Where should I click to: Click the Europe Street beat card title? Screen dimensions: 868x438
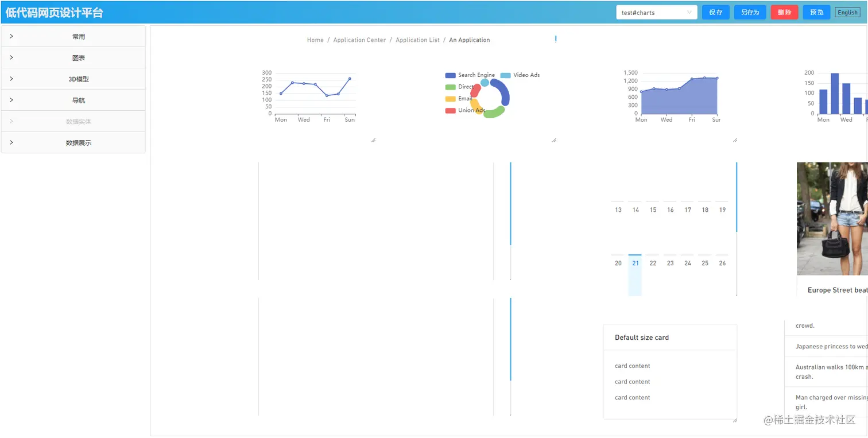coord(838,290)
